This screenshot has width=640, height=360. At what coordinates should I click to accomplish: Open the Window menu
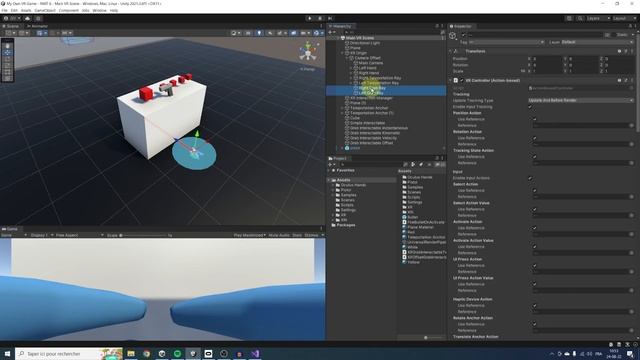pyautogui.click(x=99, y=10)
